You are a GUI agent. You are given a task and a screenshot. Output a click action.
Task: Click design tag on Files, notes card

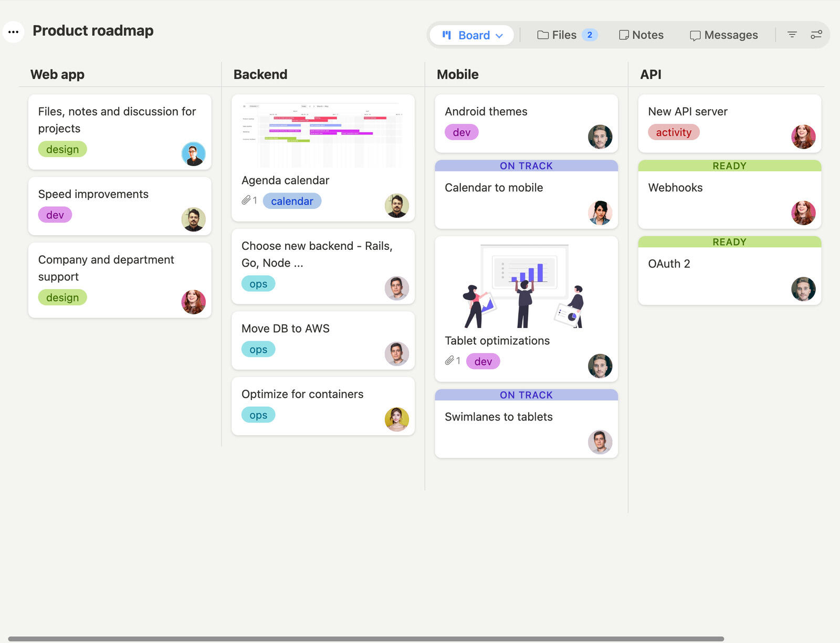click(x=62, y=149)
